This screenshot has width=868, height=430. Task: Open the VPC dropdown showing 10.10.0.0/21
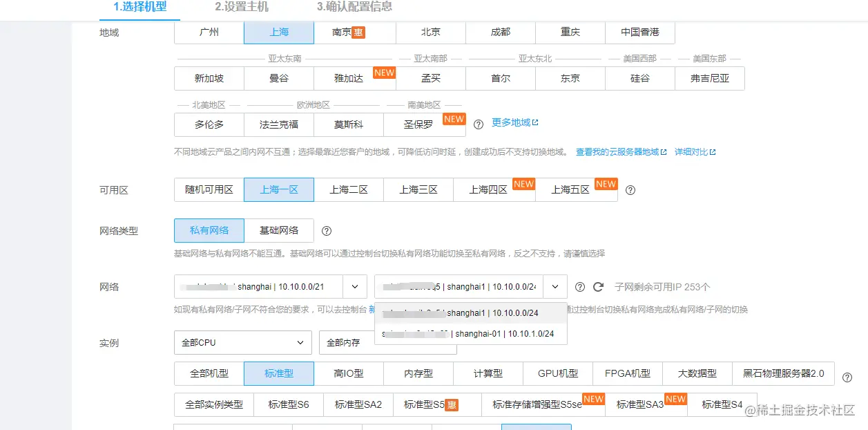click(x=271, y=286)
